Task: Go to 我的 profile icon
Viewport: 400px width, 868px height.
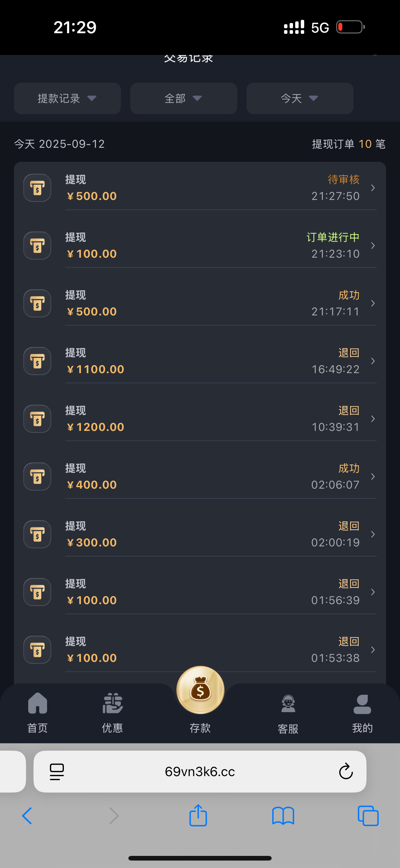Action: tap(362, 704)
